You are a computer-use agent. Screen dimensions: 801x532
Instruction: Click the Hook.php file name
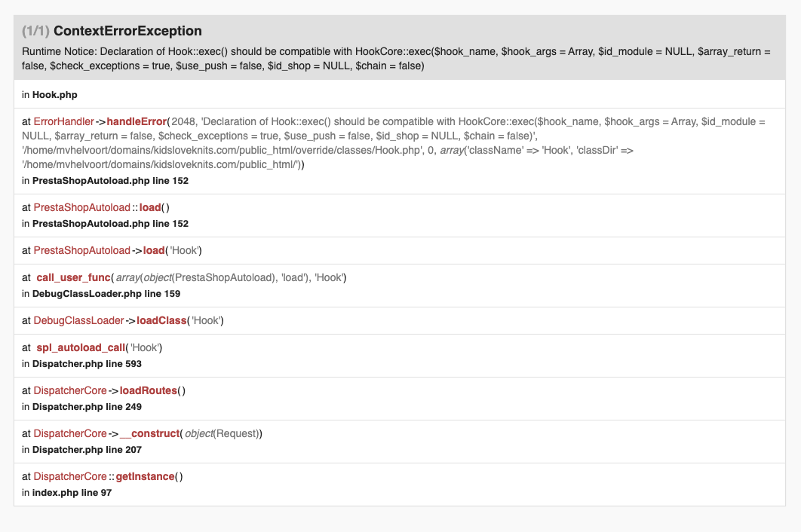(x=54, y=95)
